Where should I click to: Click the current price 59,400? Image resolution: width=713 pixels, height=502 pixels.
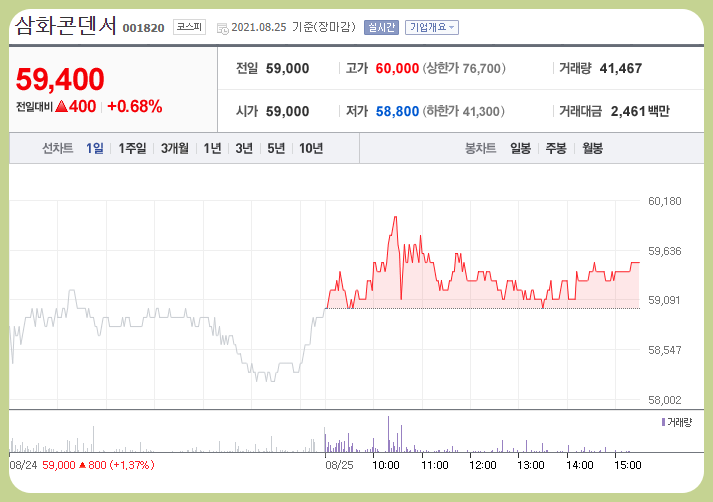(60, 79)
